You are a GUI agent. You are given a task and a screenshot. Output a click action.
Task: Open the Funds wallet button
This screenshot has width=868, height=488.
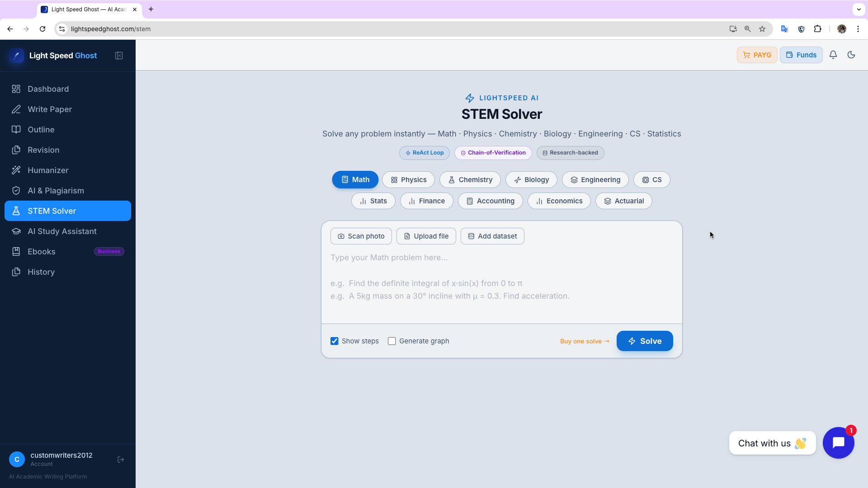click(x=801, y=55)
